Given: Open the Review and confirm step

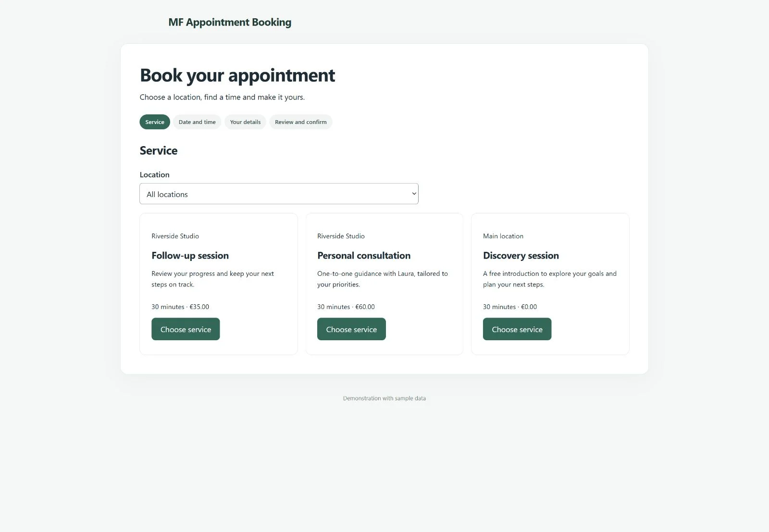Looking at the screenshot, I should click(x=300, y=122).
